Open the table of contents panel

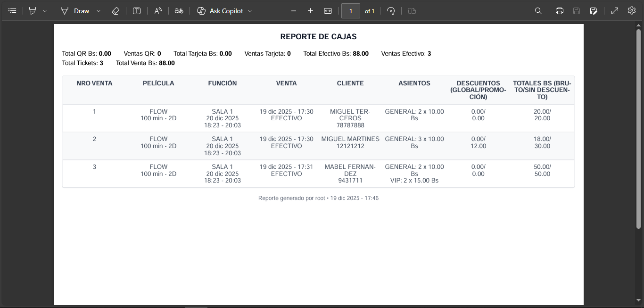[13, 11]
